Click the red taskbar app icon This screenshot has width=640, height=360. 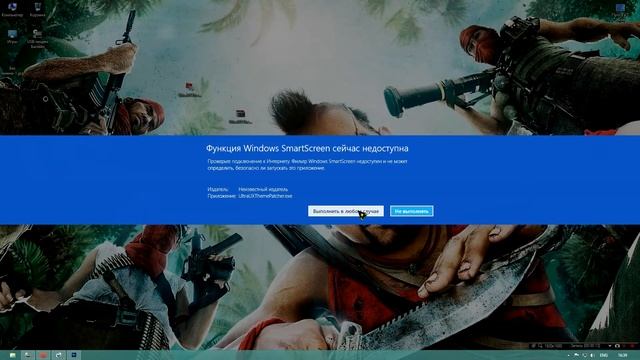pyautogui.click(x=43, y=355)
